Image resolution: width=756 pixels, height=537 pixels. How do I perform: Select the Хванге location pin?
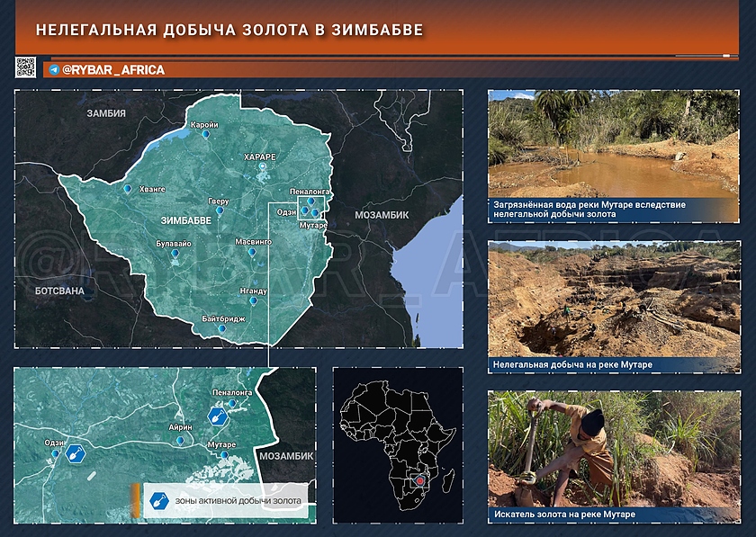point(127,189)
